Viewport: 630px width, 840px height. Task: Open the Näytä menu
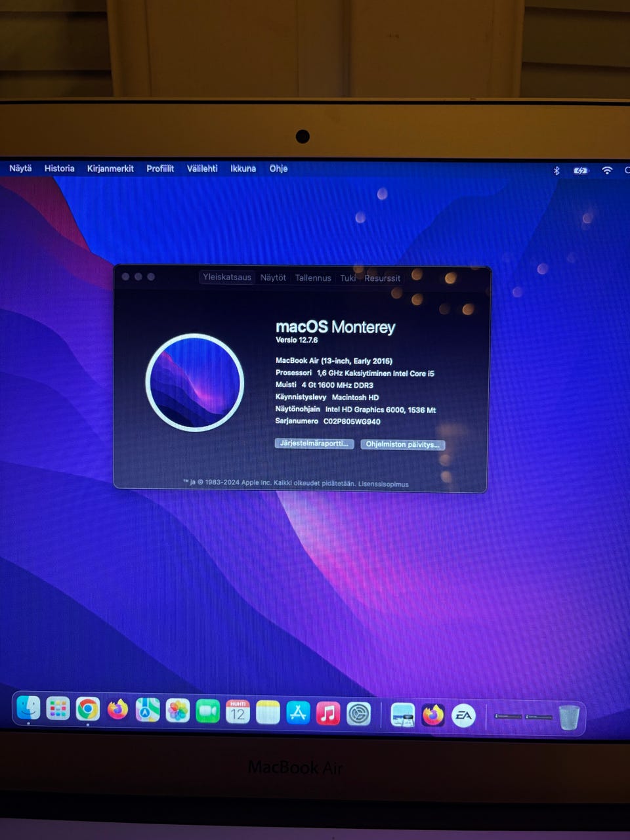[x=20, y=169]
